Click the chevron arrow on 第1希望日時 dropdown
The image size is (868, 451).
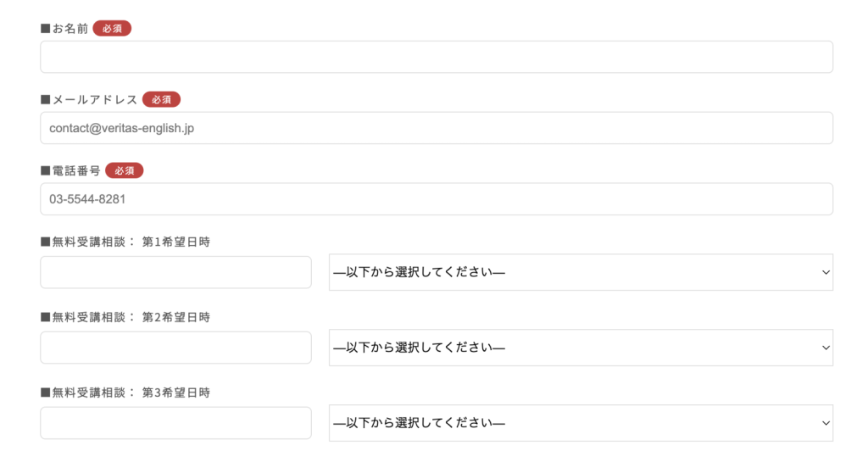coord(826,272)
